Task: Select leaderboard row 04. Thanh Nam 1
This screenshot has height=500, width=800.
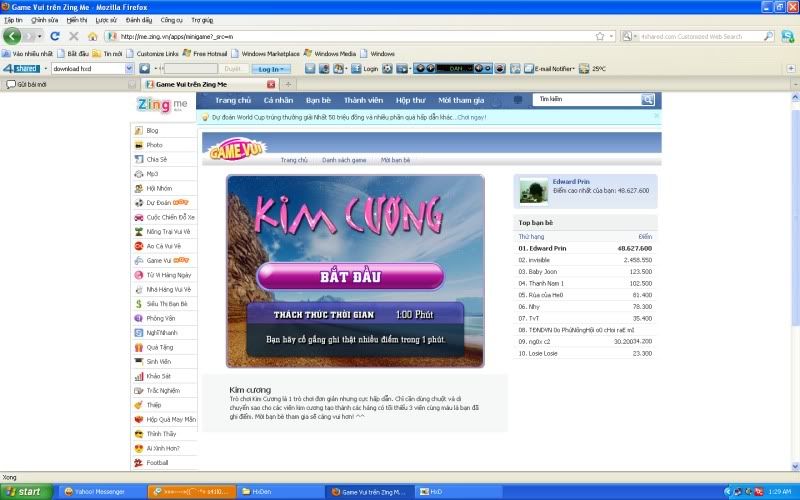Action: [585, 283]
